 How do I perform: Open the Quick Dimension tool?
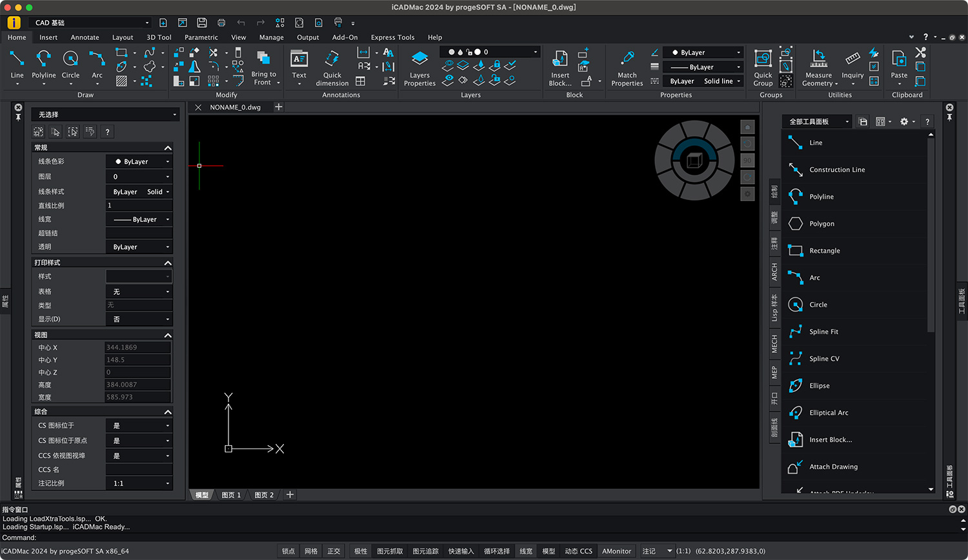[x=332, y=67]
